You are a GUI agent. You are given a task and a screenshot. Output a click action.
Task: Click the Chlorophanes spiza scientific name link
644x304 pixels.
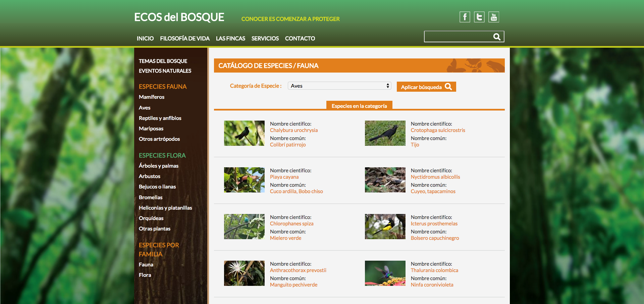(x=291, y=224)
